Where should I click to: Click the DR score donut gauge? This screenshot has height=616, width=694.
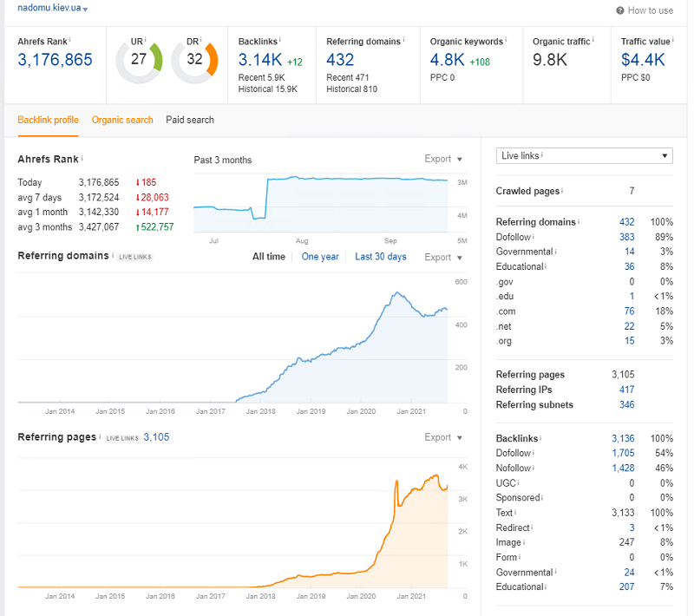click(x=194, y=61)
